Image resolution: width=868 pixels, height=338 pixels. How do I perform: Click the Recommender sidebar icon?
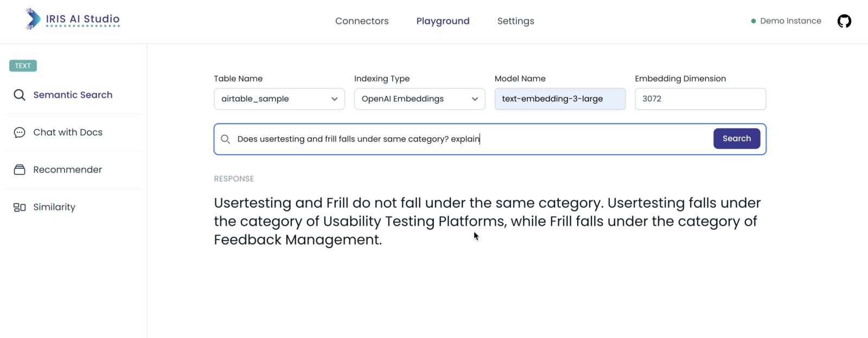click(20, 170)
